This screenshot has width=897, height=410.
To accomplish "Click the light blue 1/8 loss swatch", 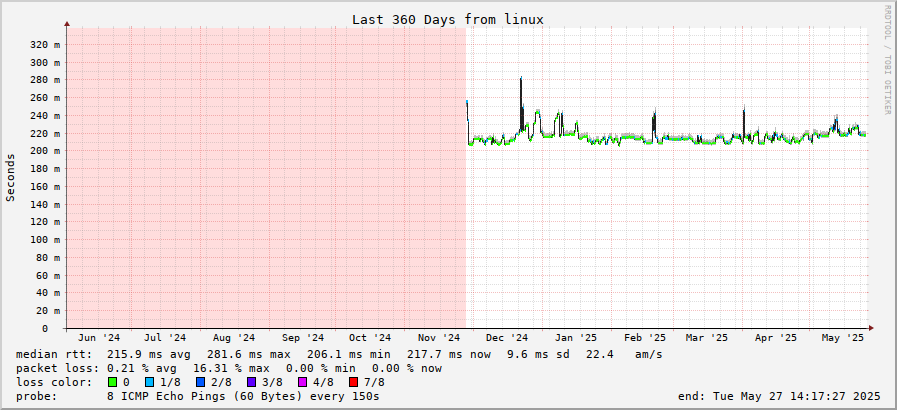I will click(150, 382).
